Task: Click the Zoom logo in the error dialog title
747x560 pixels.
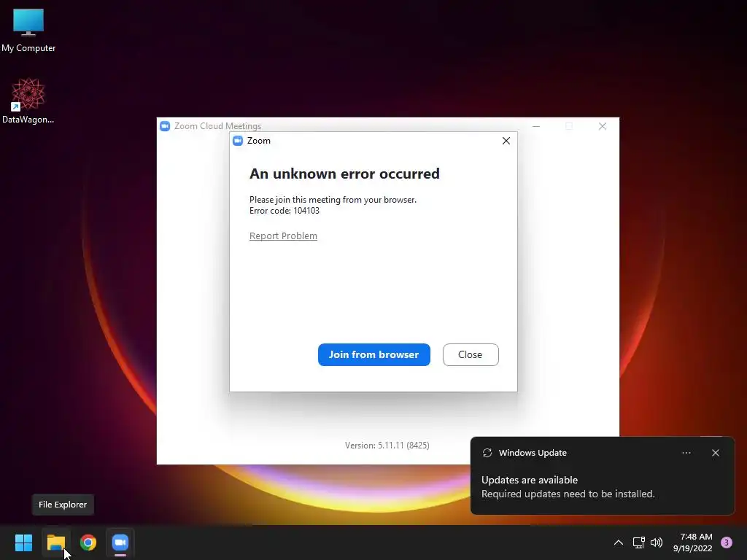Action: pos(238,141)
